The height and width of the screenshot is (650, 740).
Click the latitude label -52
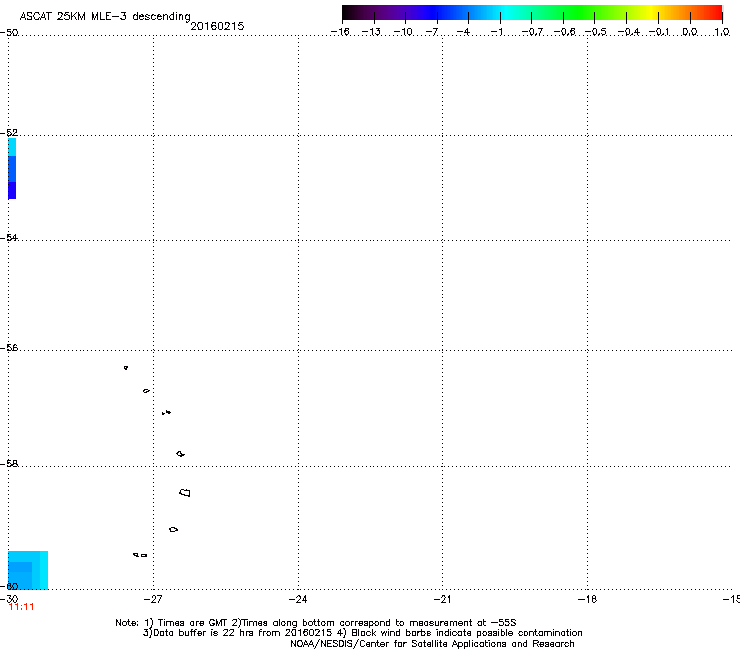tap(9, 133)
